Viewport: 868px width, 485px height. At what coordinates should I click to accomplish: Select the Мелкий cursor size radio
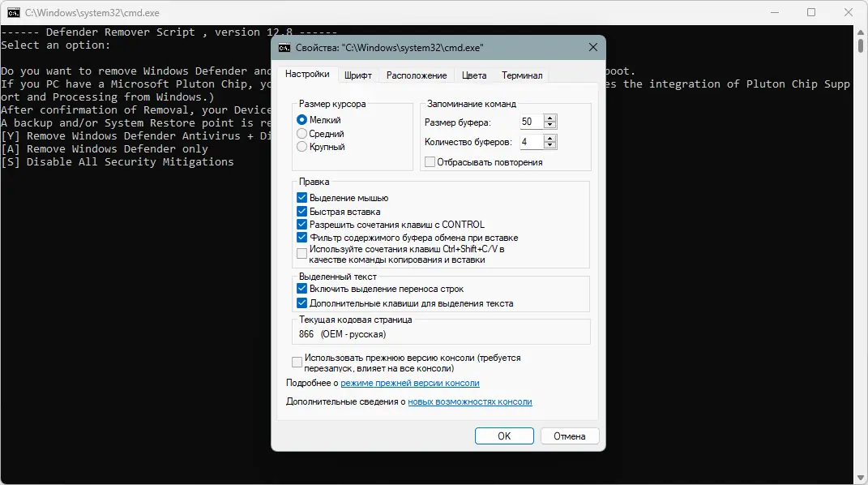tap(301, 119)
